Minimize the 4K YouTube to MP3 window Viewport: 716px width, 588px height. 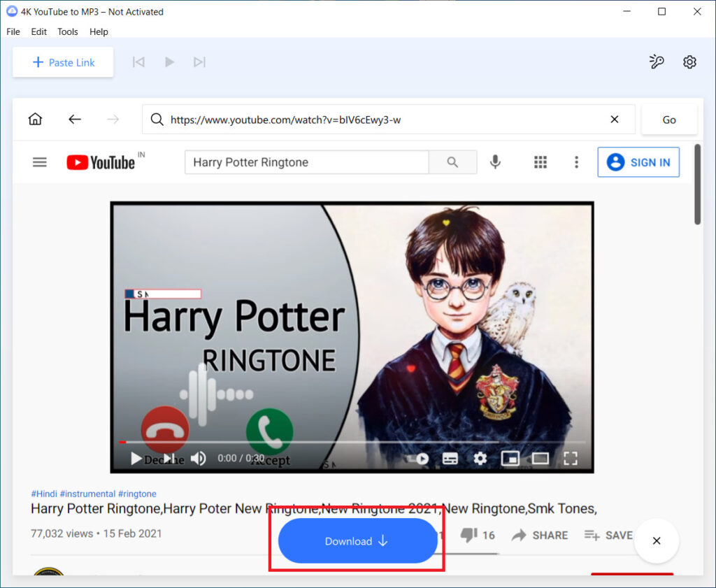tap(627, 11)
